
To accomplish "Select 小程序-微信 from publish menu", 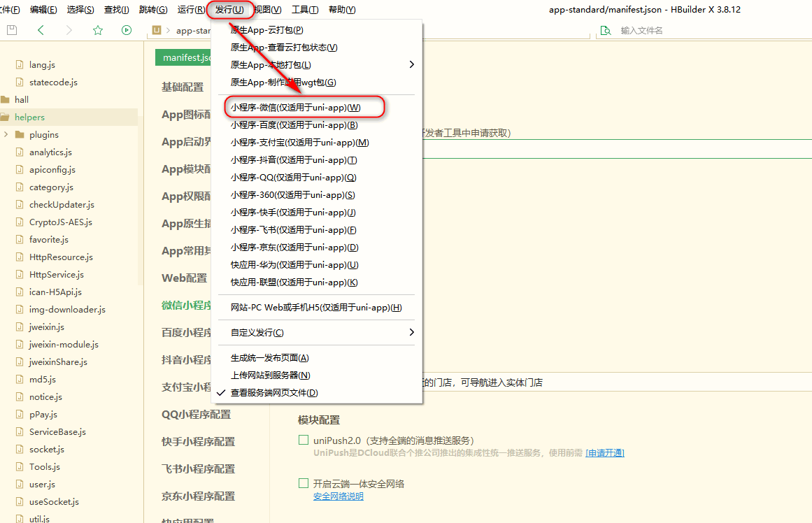I will pyautogui.click(x=296, y=108).
